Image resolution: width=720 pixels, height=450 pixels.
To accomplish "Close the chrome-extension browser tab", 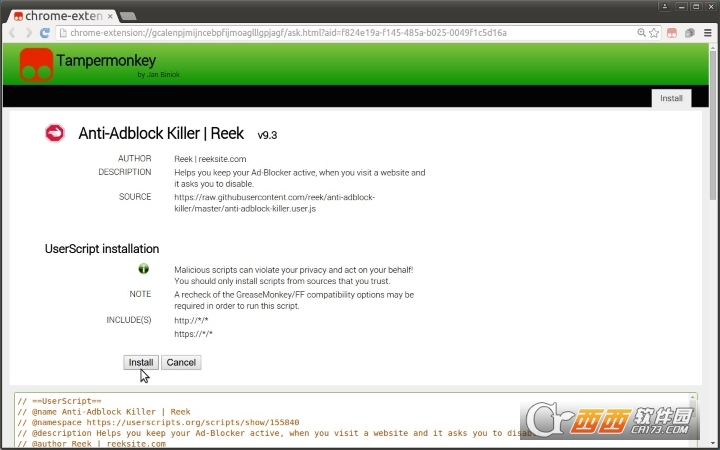I will (110, 16).
